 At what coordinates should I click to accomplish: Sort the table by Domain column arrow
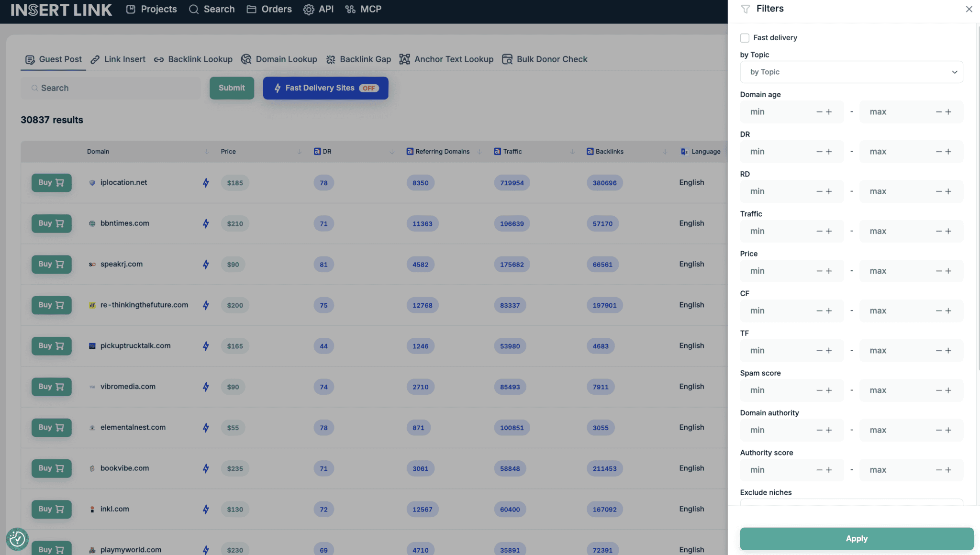[207, 152]
